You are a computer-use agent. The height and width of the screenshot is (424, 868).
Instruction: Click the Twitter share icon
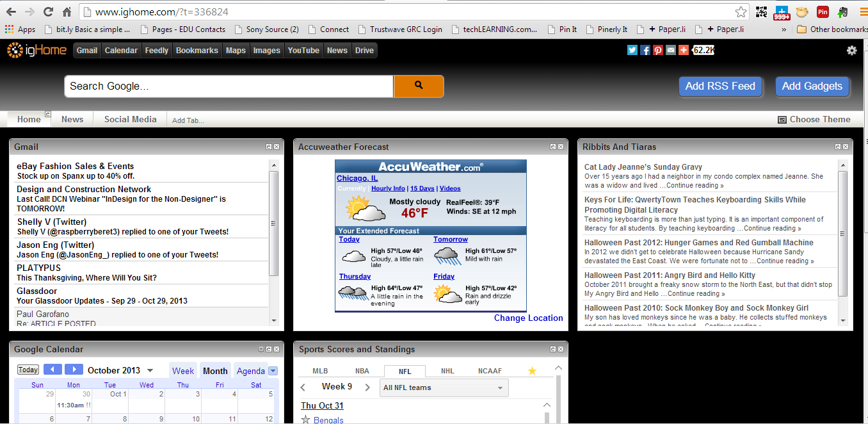pos(632,50)
